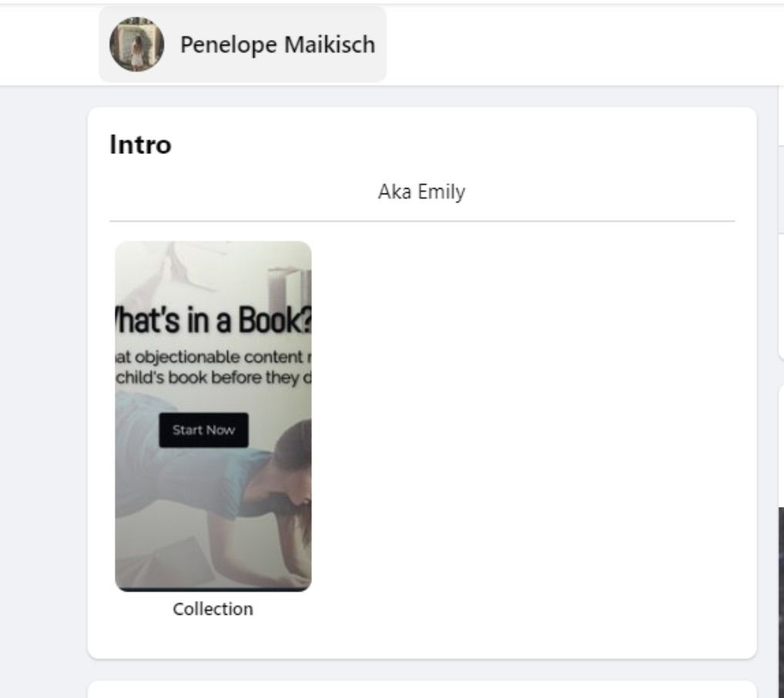Click the partially visible card at bottom
Screen dimensions: 784x698
[x=422, y=690]
